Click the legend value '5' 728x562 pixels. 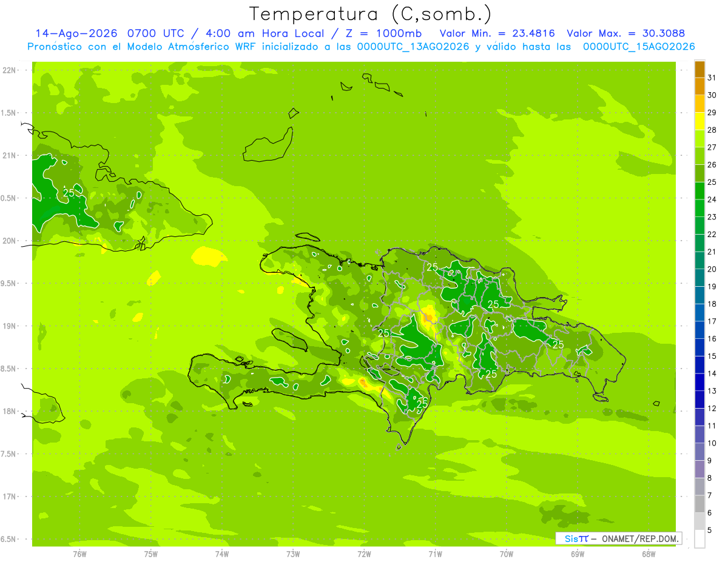point(710,530)
